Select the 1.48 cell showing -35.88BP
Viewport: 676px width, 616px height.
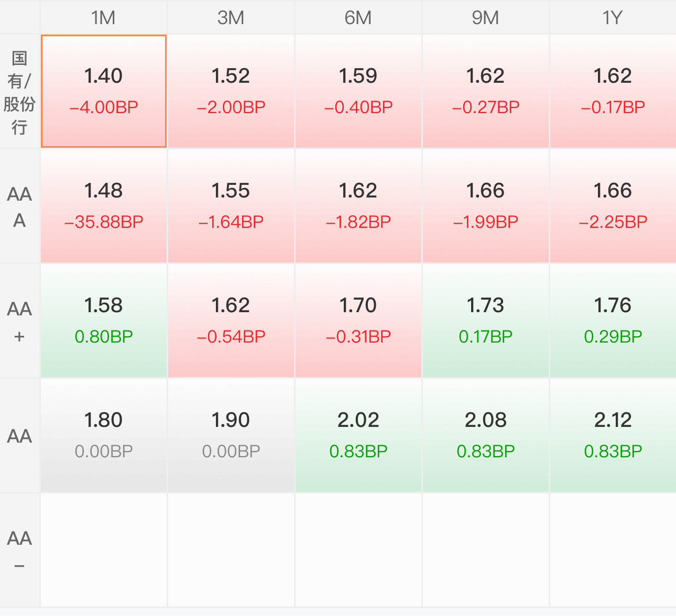point(104,206)
